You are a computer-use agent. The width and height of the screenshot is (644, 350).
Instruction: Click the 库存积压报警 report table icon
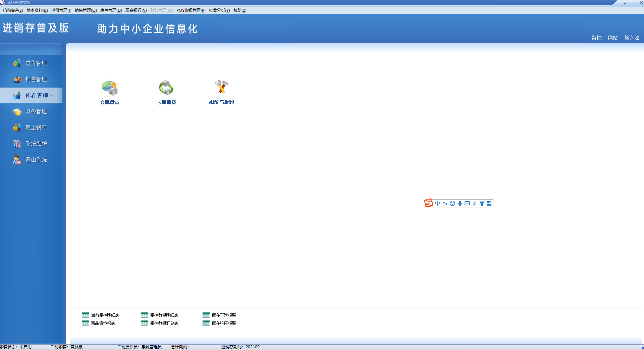(206, 323)
